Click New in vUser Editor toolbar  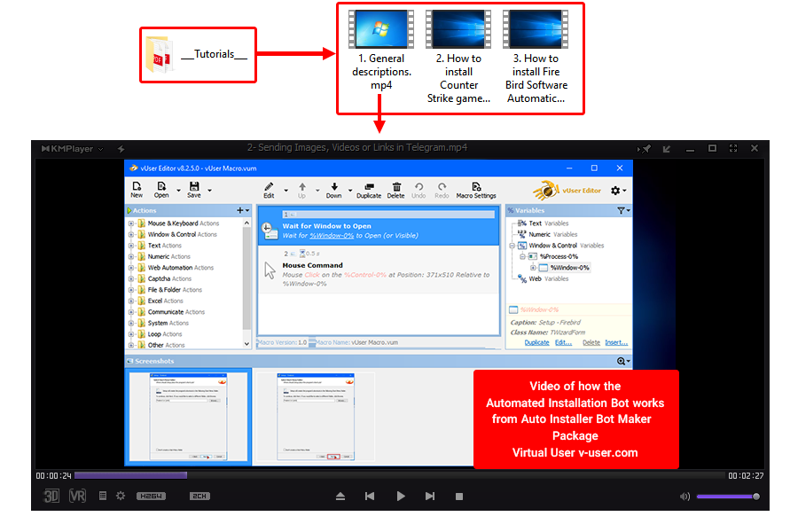point(137,190)
